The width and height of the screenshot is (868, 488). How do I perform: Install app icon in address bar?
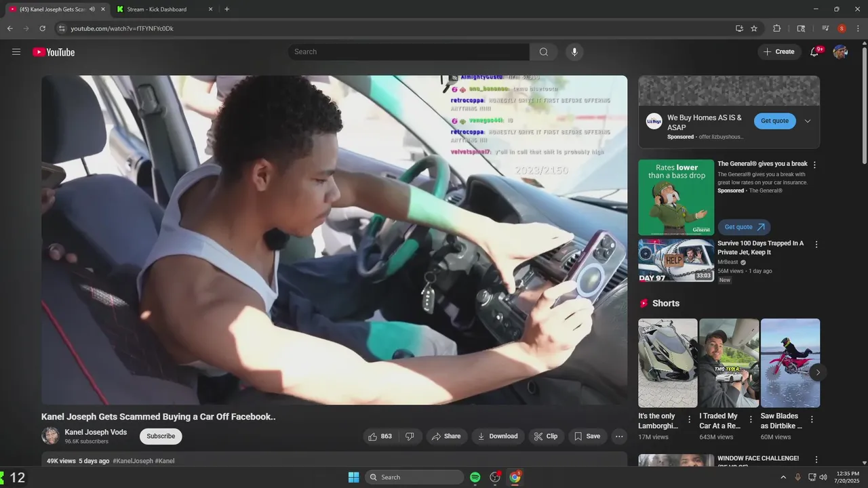(x=739, y=28)
